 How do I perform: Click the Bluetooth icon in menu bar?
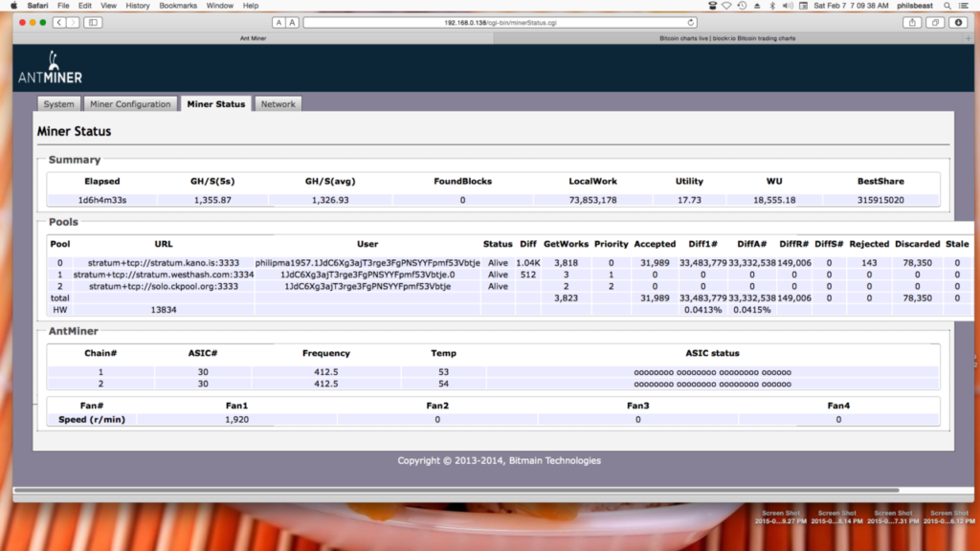click(772, 6)
